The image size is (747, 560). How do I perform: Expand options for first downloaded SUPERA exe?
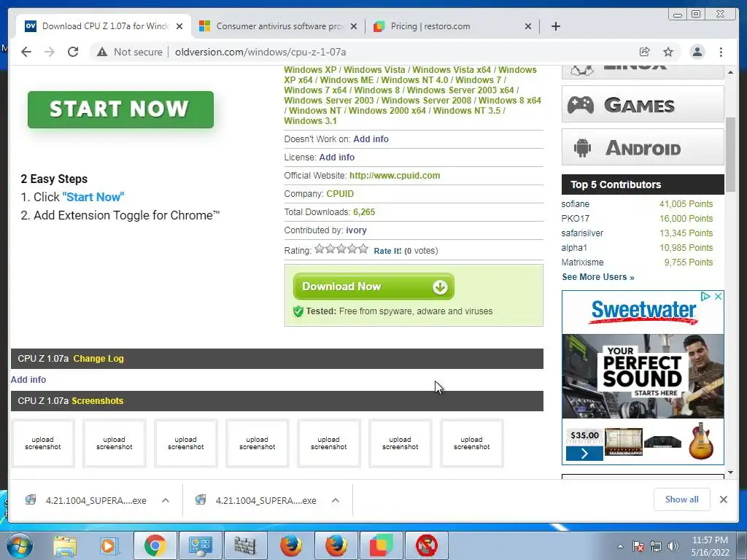coord(166,500)
